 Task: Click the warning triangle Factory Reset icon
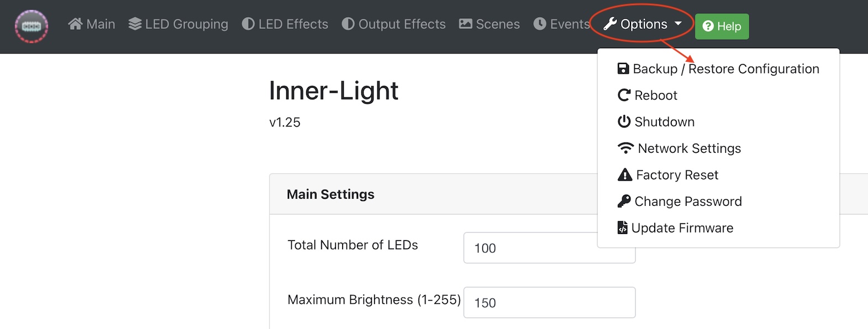click(x=624, y=174)
